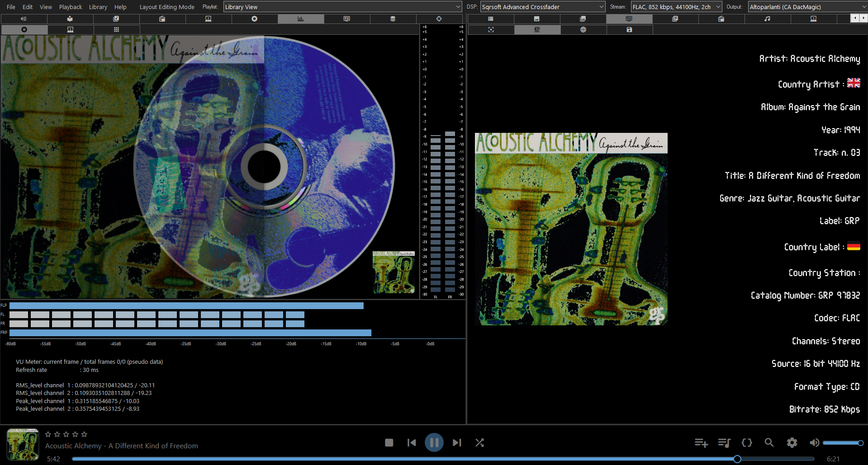Select the info card tab in right panel

click(629, 19)
